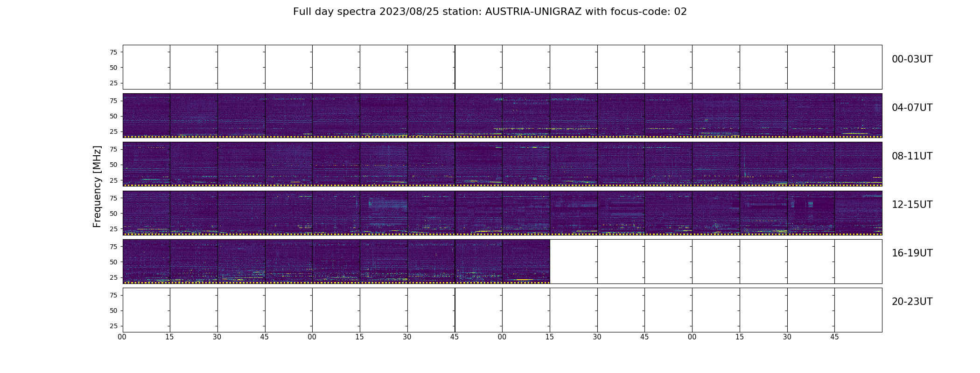Open the 04-07UT spectrogram panel

pyautogui.click(x=502, y=116)
